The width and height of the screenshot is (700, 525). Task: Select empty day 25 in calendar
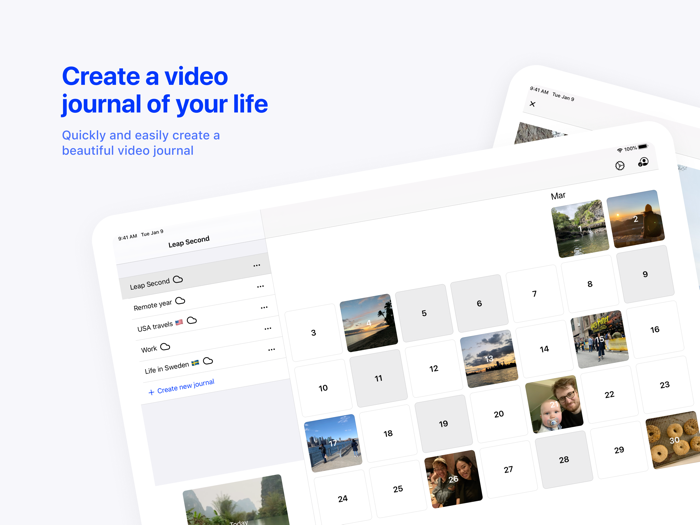click(398, 488)
